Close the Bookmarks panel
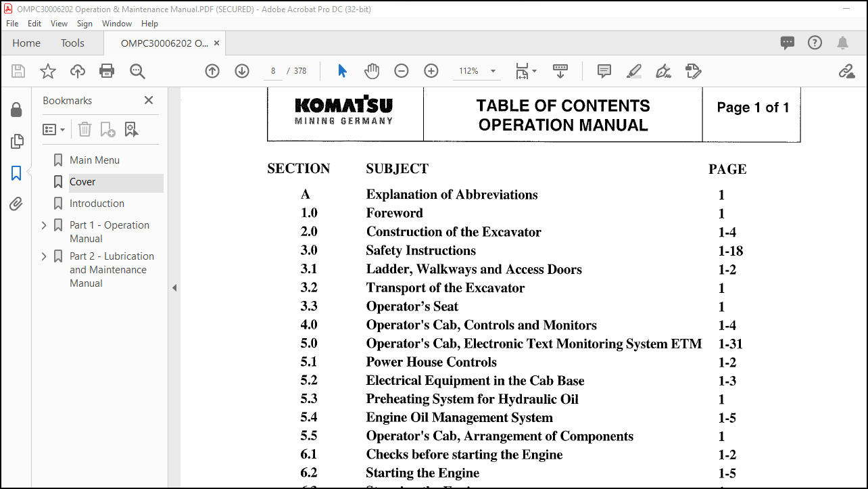Screen dimensions: 868x489 pyautogui.click(x=149, y=100)
